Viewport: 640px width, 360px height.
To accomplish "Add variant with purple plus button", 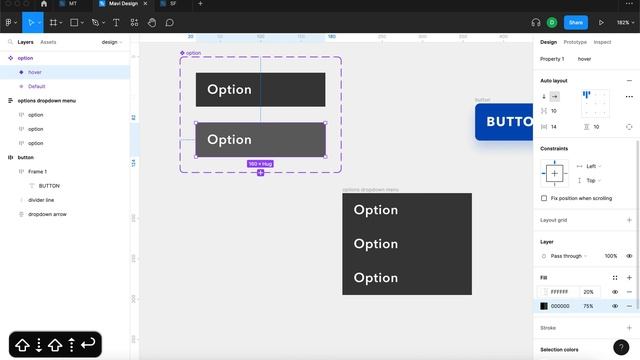I will 260,173.
